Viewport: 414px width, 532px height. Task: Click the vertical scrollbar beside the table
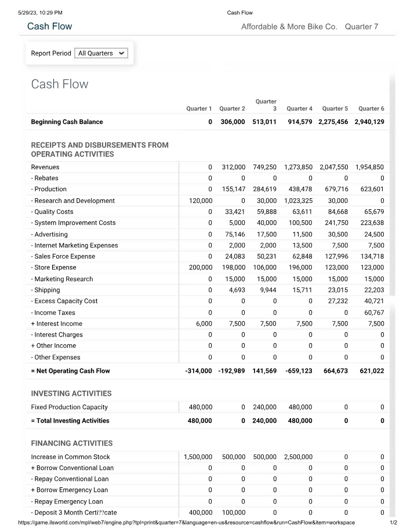pos(393,185)
